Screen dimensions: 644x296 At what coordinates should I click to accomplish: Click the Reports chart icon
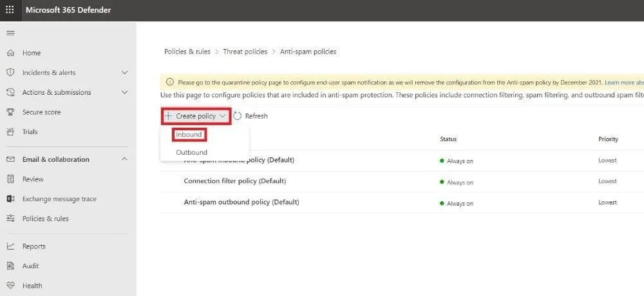point(10,246)
